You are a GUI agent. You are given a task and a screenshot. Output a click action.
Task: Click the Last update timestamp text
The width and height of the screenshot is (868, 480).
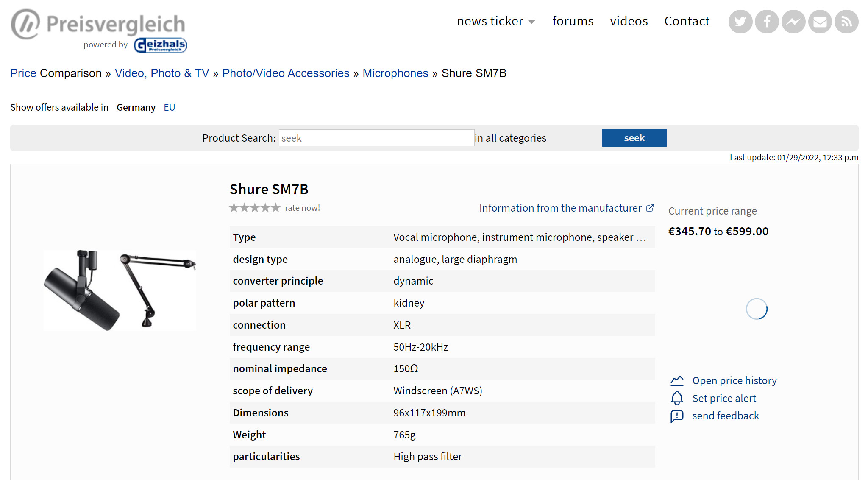point(794,157)
